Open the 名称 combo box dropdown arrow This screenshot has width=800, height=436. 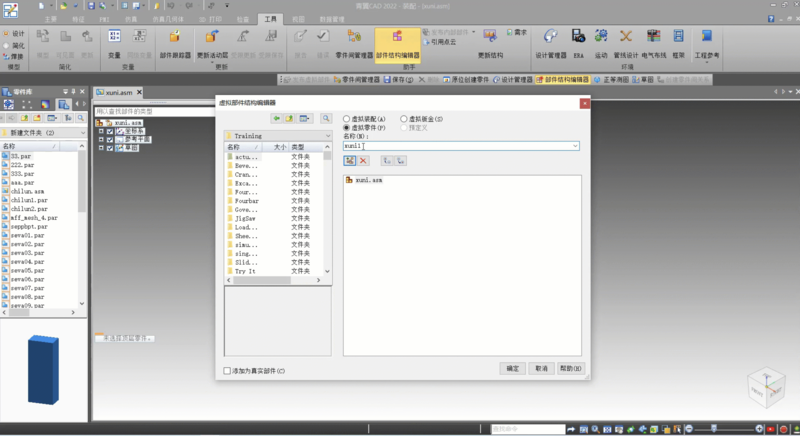tap(576, 146)
